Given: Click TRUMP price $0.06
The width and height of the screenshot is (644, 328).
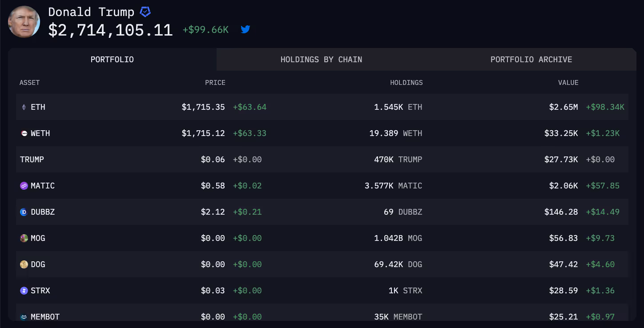Looking at the screenshot, I should point(213,160).
